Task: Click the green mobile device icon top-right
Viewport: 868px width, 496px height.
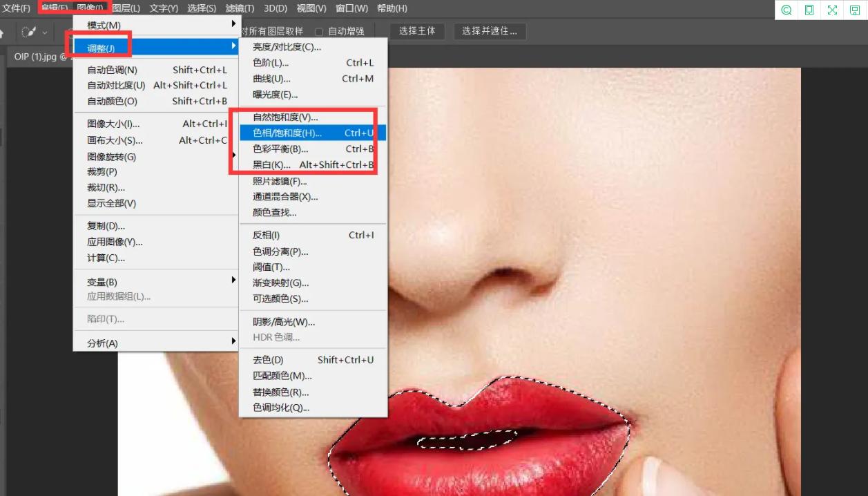Action: (x=809, y=10)
